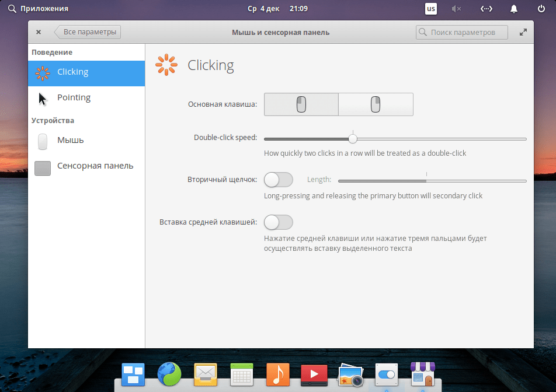
Task: Click the orange Clicking icon in sidebar
Action: point(43,73)
